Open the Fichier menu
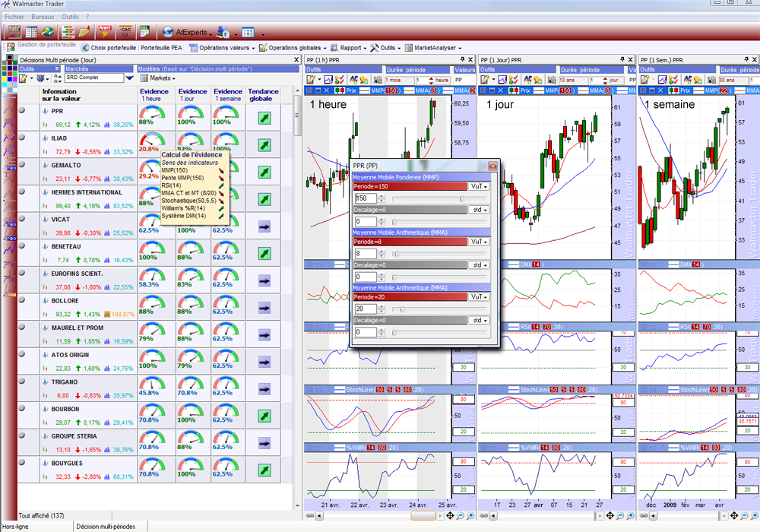 [14, 17]
